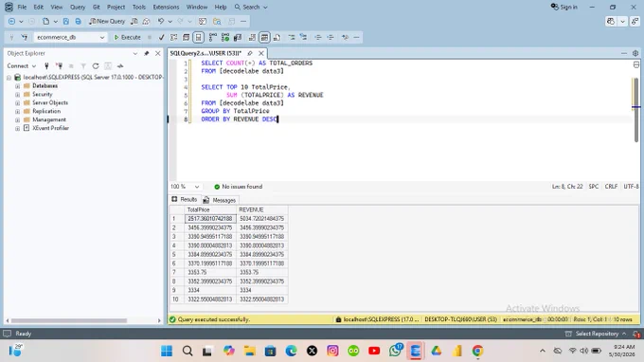The image size is (644, 362).
Task: Click the scroll right arrow in Object Explorer
Action: (159, 320)
